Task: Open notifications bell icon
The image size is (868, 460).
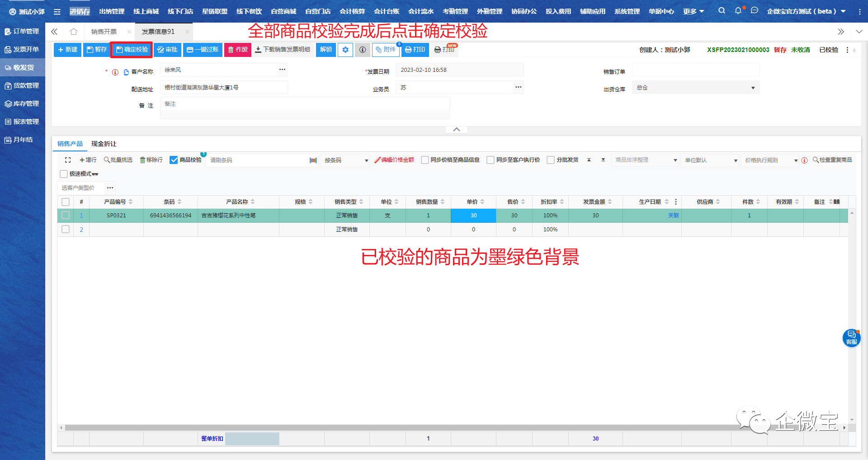Action: coord(738,11)
